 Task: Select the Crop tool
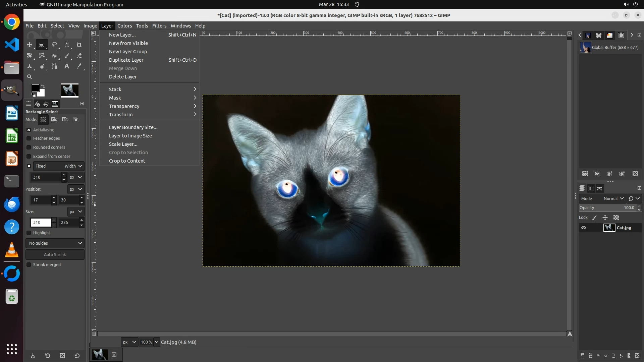click(x=79, y=45)
